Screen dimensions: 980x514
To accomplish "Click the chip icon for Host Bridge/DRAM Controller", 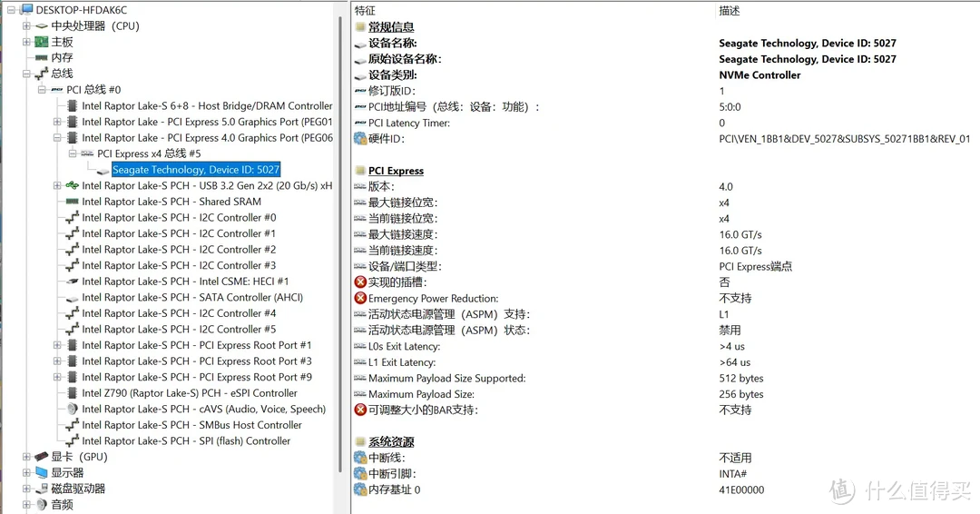I will click(x=72, y=105).
